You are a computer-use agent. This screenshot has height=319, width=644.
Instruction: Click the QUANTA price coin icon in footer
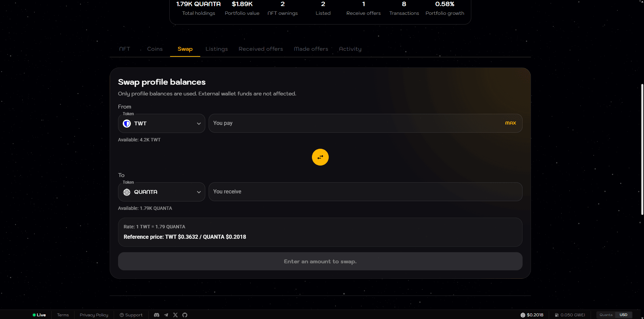coord(523,315)
